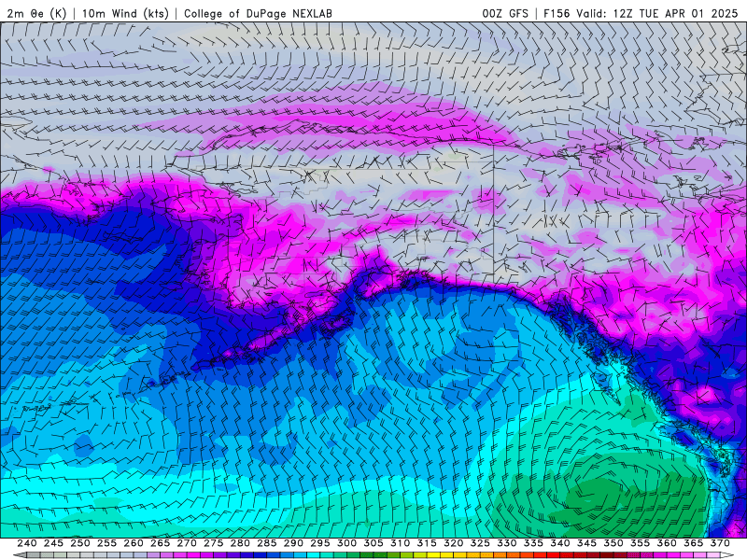Click the right arrow end of the color bar

[726, 554]
